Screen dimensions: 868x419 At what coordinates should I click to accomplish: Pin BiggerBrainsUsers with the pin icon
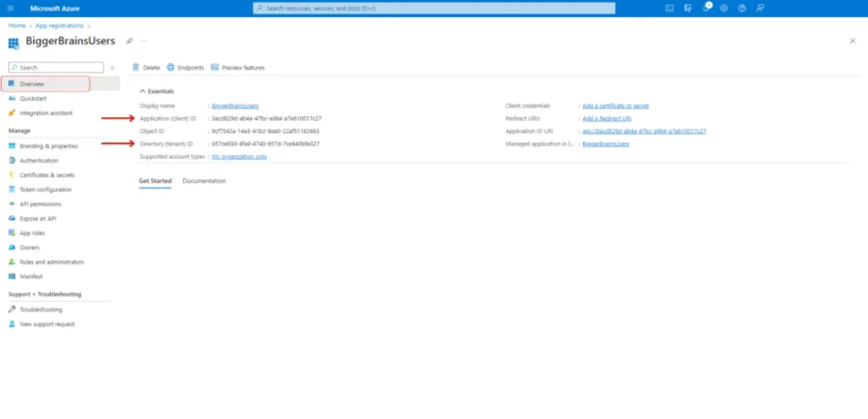(129, 41)
